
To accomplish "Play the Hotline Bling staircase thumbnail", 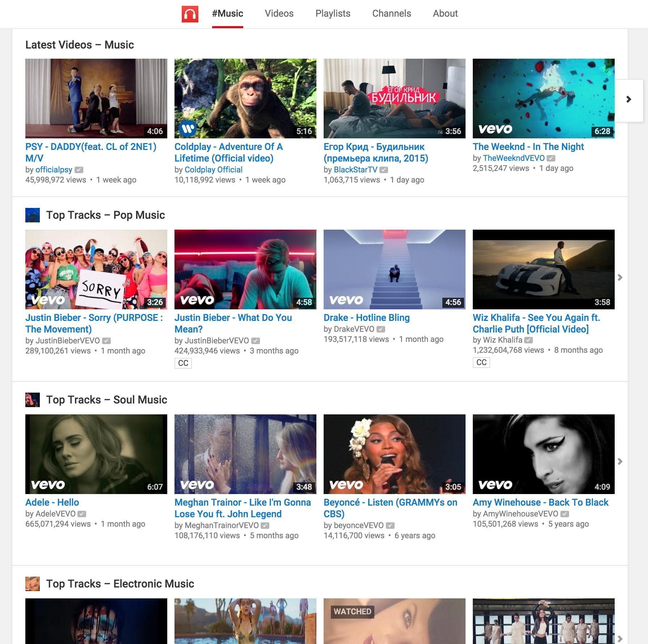I will [x=395, y=269].
